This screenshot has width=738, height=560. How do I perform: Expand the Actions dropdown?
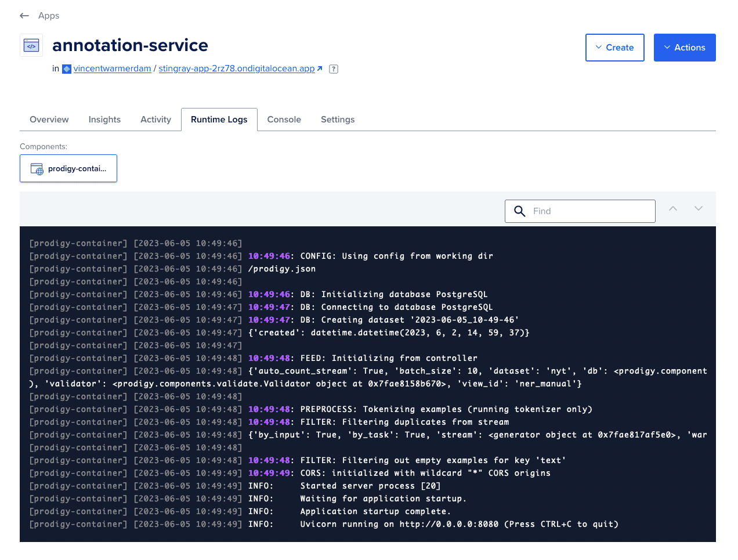point(685,48)
